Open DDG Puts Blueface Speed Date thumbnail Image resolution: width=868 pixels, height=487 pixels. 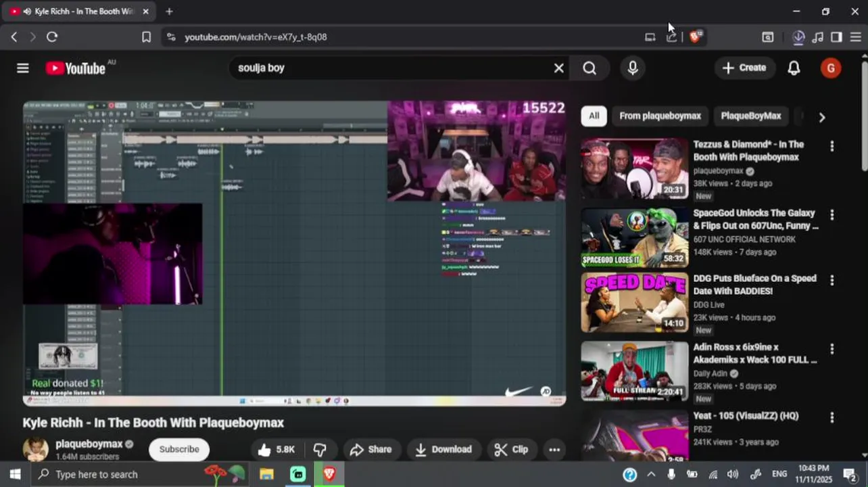[x=634, y=302]
